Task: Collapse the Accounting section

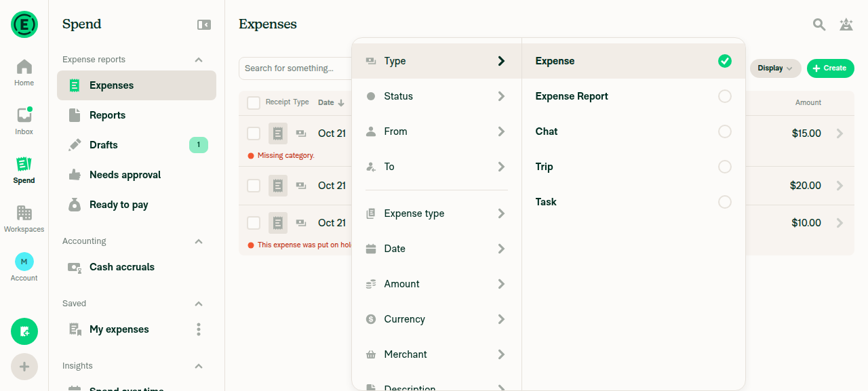Action: tap(199, 241)
